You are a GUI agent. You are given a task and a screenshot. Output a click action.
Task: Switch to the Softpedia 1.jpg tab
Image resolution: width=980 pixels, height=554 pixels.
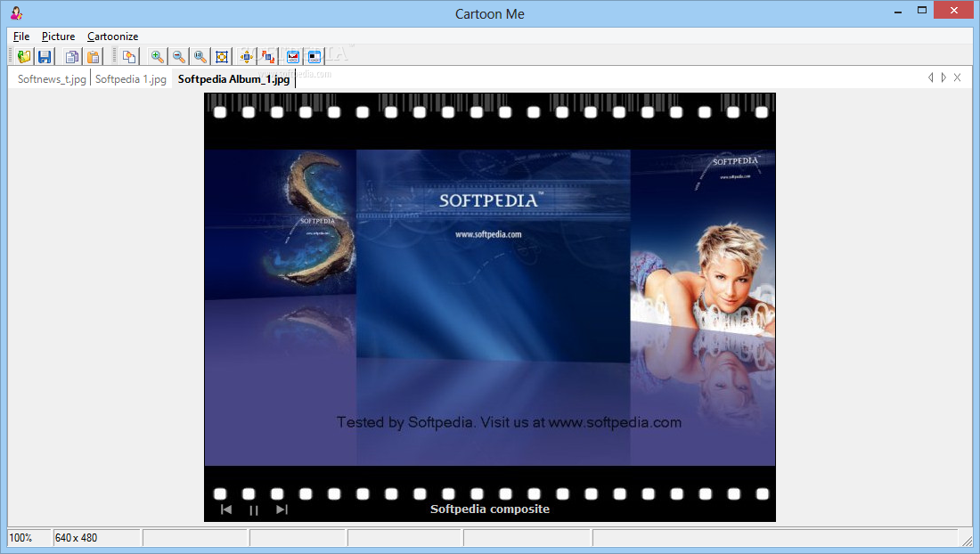pos(131,78)
